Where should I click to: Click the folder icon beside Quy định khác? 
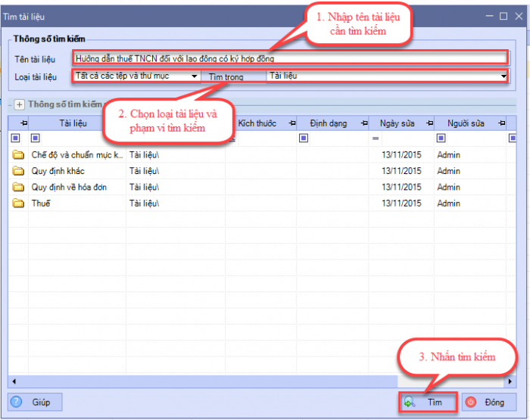point(18,171)
